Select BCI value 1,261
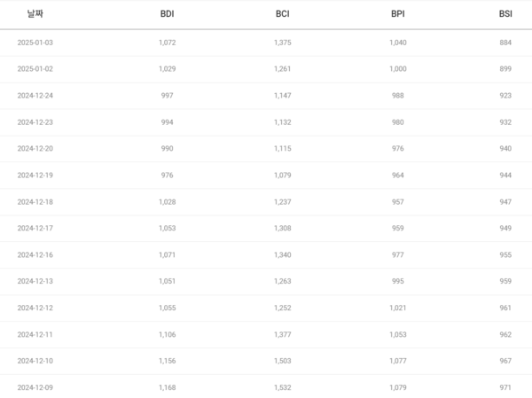Image resolution: width=532 pixels, height=398 pixels. pos(283,69)
